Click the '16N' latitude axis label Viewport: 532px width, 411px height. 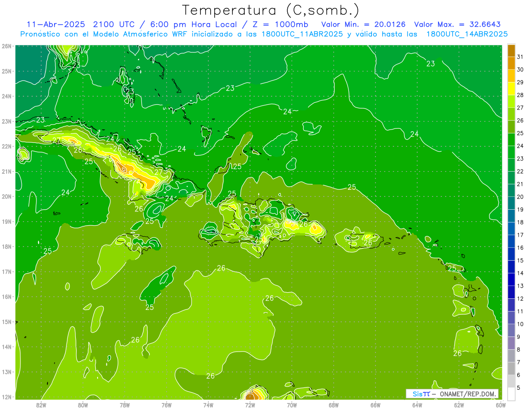7,297
